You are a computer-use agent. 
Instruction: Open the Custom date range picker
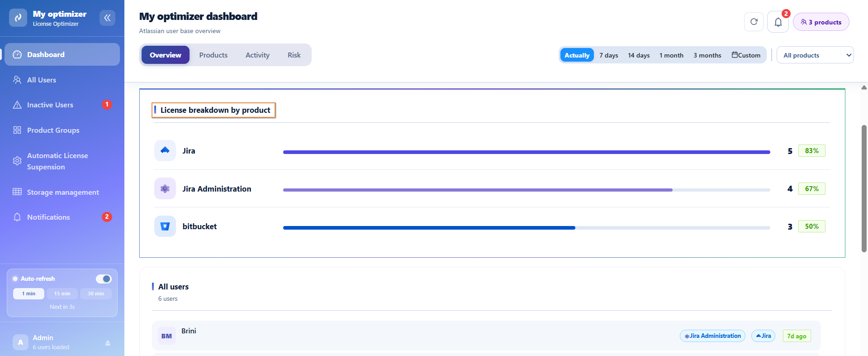click(x=746, y=55)
